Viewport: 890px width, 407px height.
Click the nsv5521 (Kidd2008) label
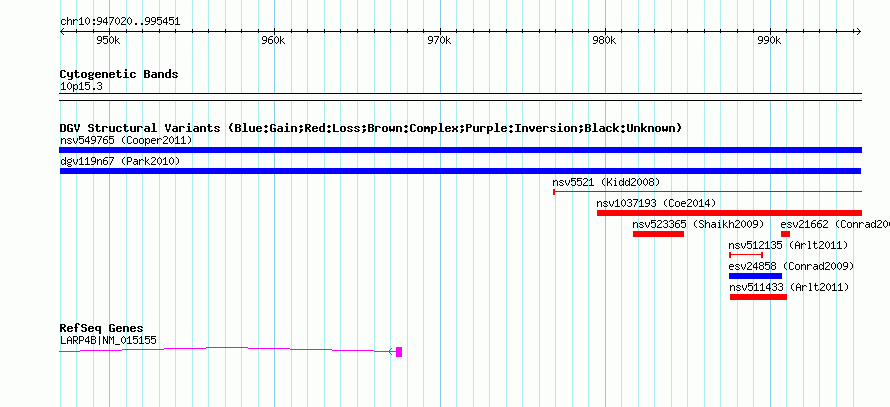[x=606, y=182]
